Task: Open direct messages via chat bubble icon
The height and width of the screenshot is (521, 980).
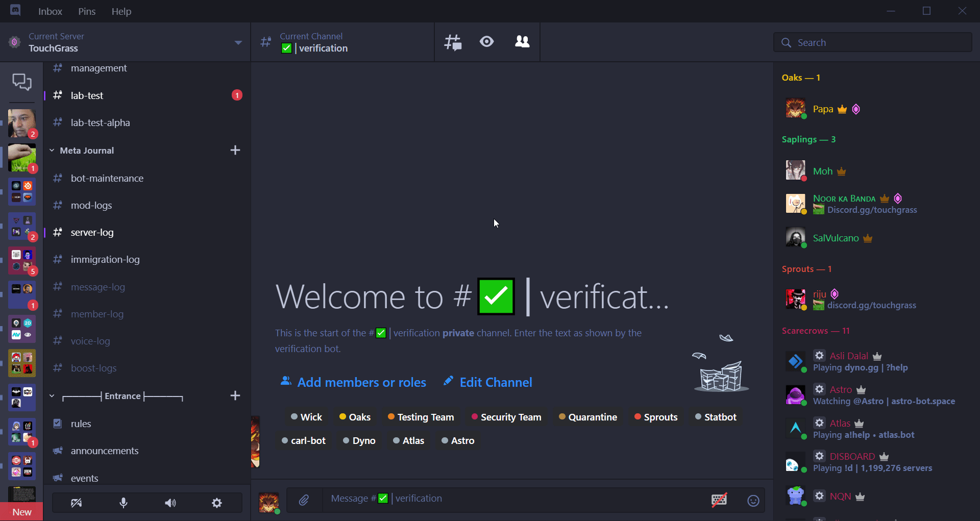Action: 21,82
